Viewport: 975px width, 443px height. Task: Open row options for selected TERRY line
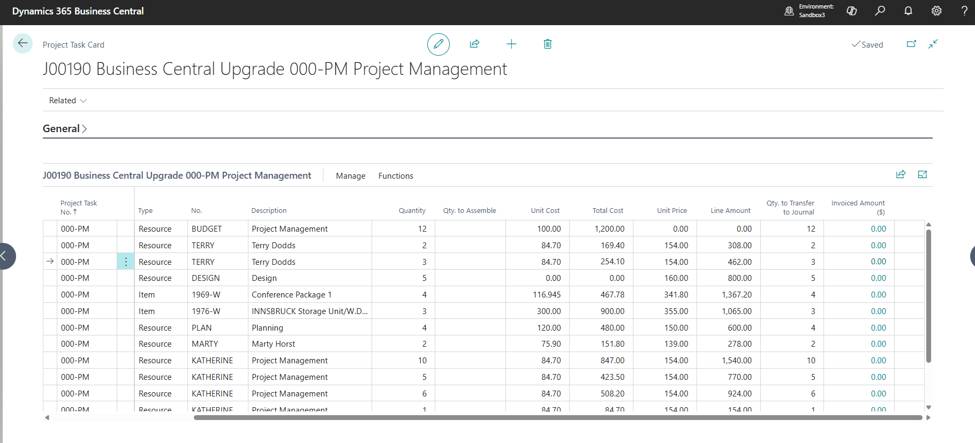click(126, 262)
